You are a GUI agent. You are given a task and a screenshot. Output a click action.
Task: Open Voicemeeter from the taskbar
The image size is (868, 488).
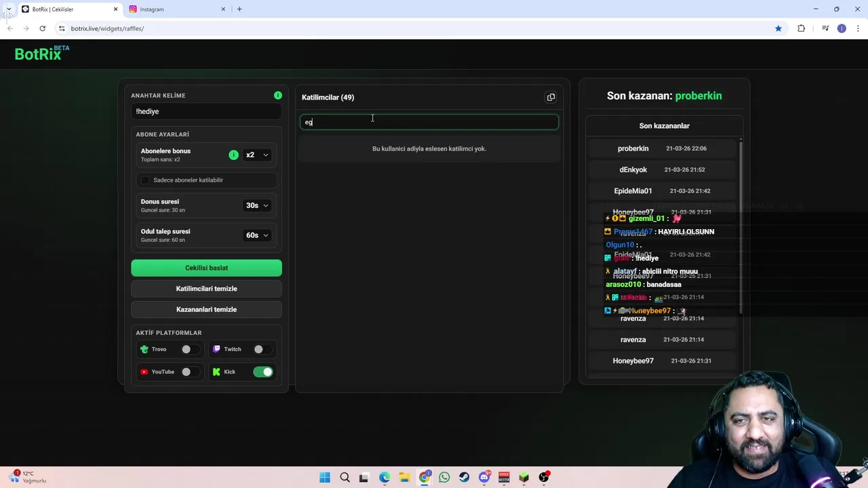click(x=504, y=478)
